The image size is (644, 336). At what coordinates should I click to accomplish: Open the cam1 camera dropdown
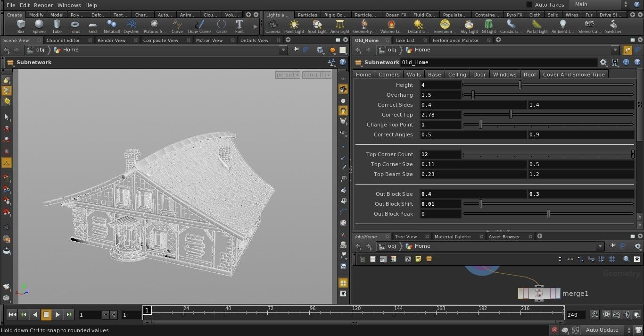coord(317,75)
